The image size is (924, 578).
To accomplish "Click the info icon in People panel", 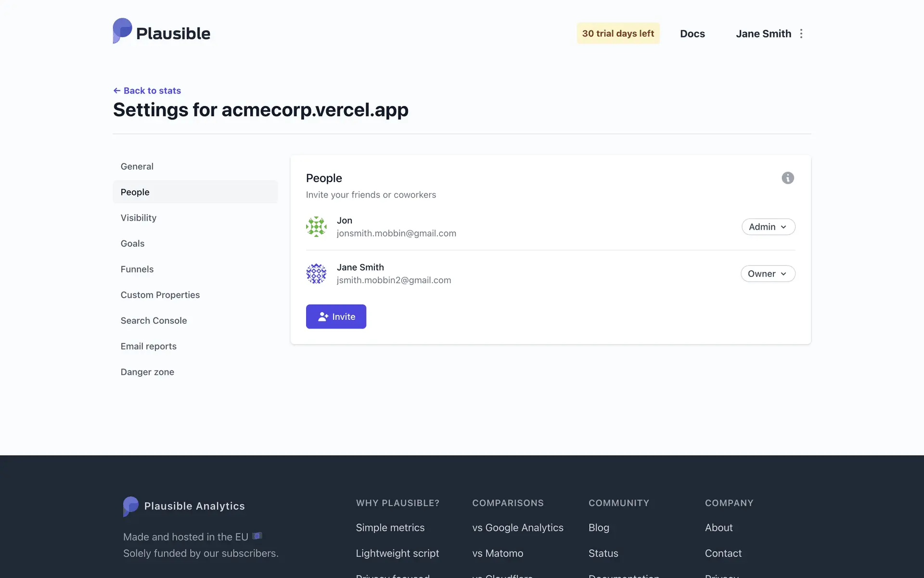I will pyautogui.click(x=787, y=178).
